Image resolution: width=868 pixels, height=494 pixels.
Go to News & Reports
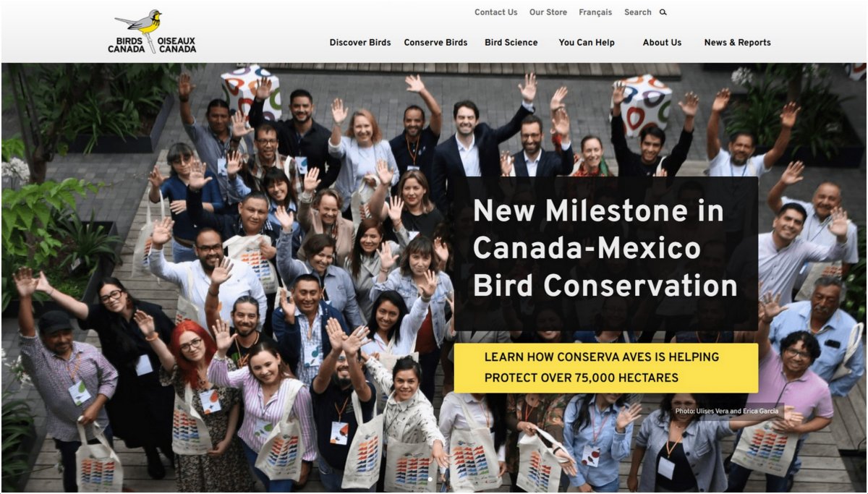(737, 43)
